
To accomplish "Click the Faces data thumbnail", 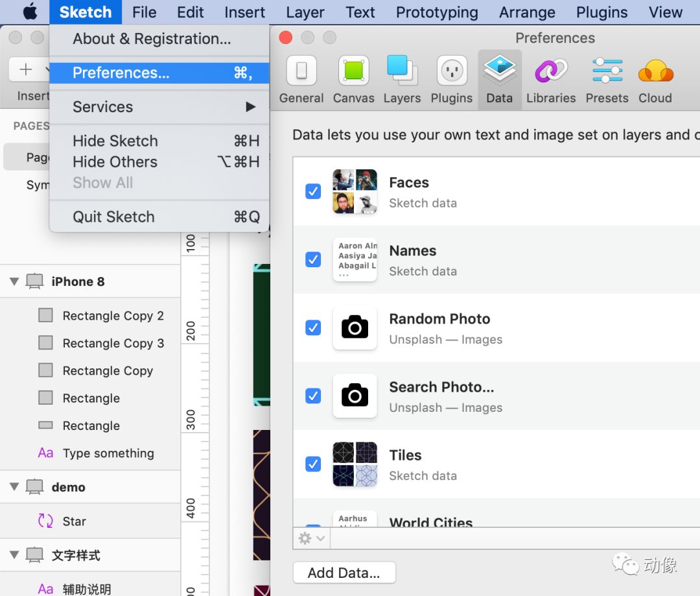I will point(355,191).
